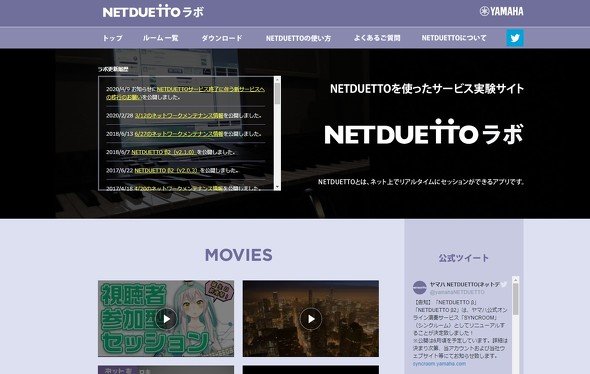
Task: Play the night cityscape video
Action: (311, 319)
